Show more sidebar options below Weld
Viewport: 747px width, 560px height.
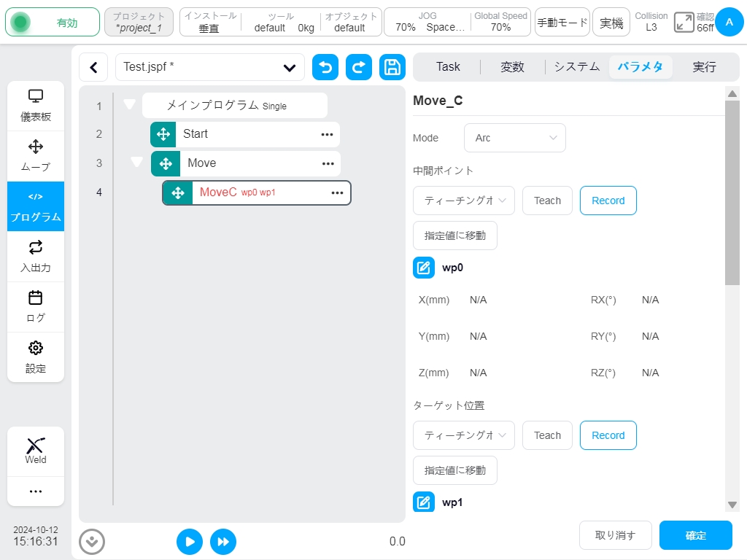[x=36, y=491]
